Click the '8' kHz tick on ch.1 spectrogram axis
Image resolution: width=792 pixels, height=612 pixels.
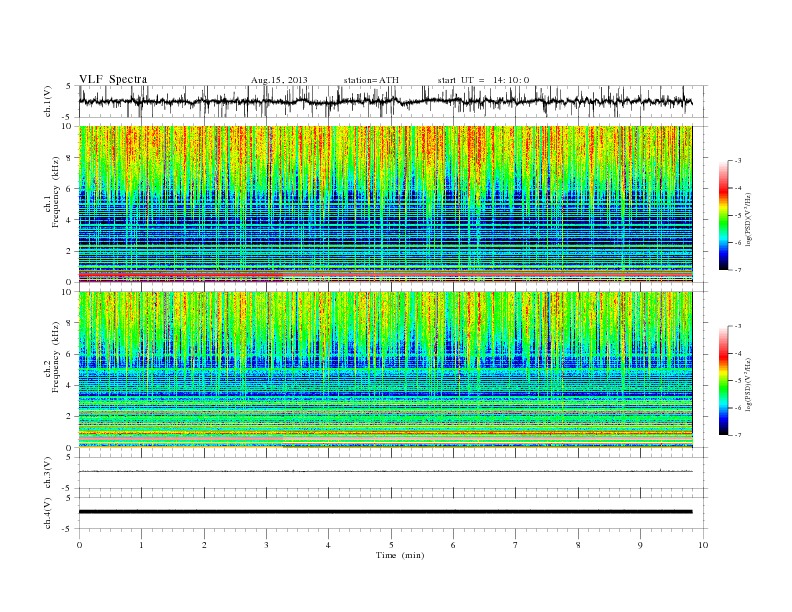pyautogui.click(x=70, y=158)
